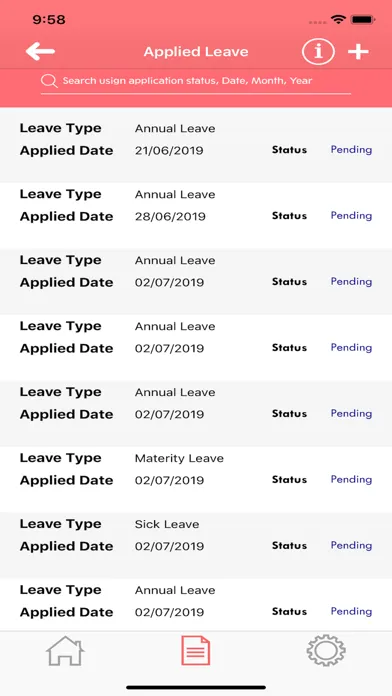This screenshot has width=392, height=696.
Task: Click Pending status of 21/06/2019 leave
Action: coord(351,150)
